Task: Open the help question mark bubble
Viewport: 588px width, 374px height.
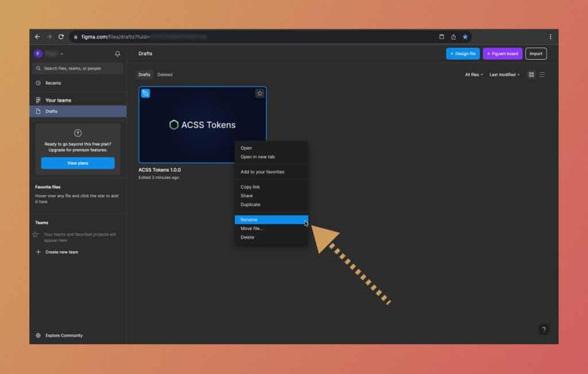Action: tap(544, 329)
